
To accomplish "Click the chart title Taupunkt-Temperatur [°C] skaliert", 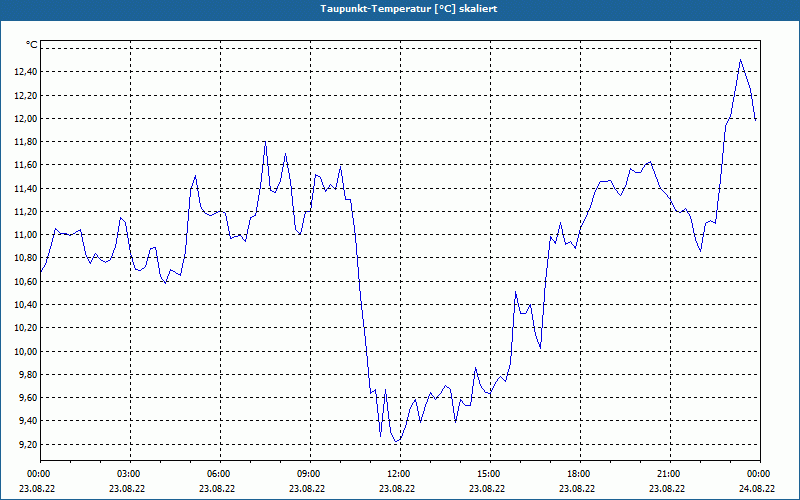I will 409,9.
